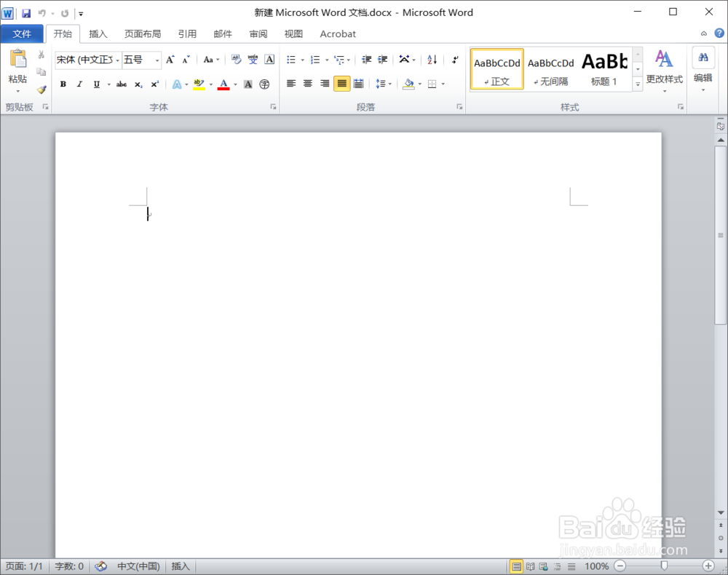The image size is (728, 575).
Task: Open the Change Case Aa dropdown
Action: 211,60
